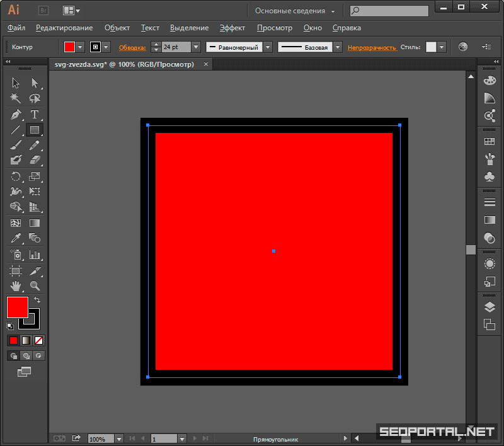504x446 pixels.
Task: Select the Magic Wand tool
Action: click(16, 98)
